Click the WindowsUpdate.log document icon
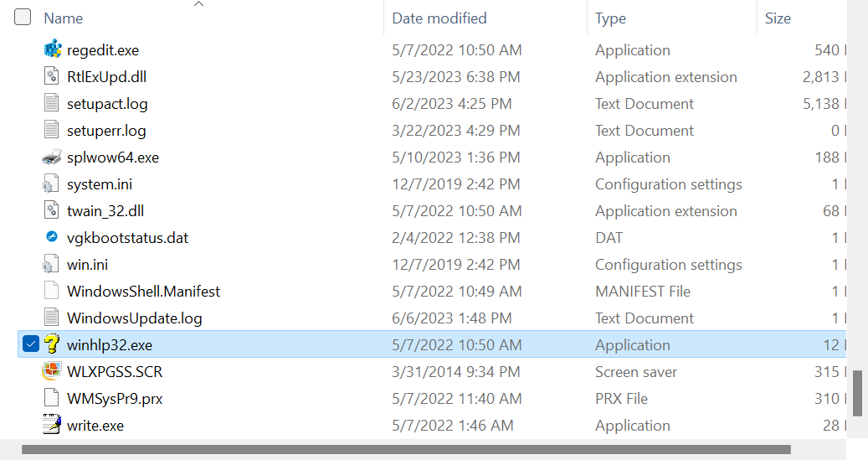The image size is (868, 460). [52, 318]
